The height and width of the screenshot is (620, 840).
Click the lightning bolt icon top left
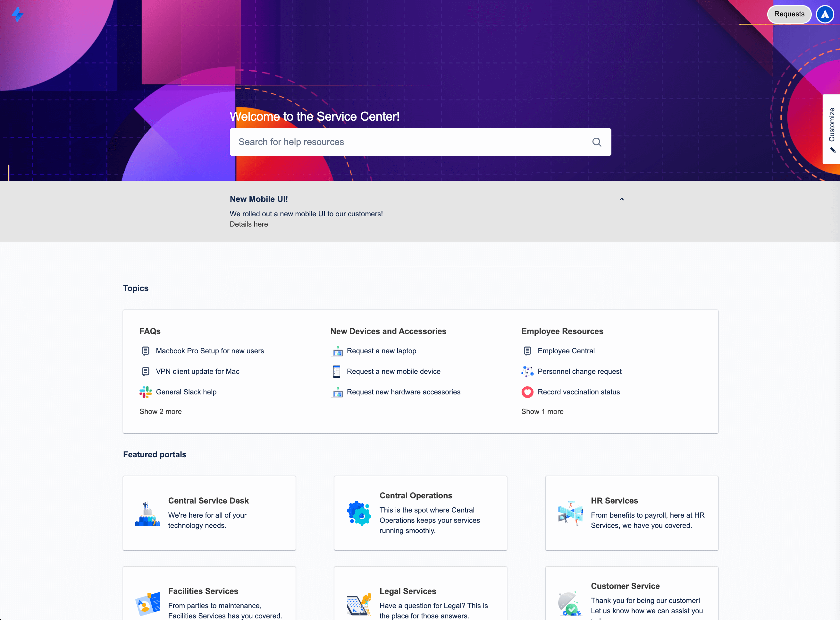point(18,14)
